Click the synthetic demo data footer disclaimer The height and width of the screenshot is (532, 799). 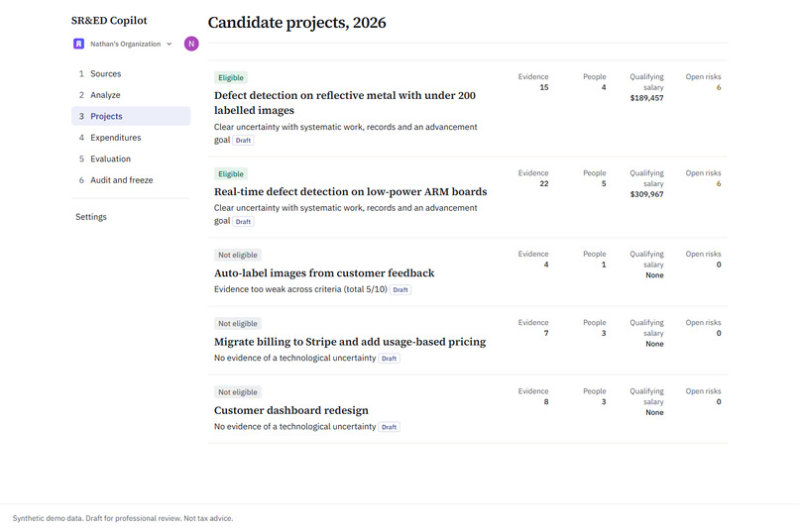123,518
